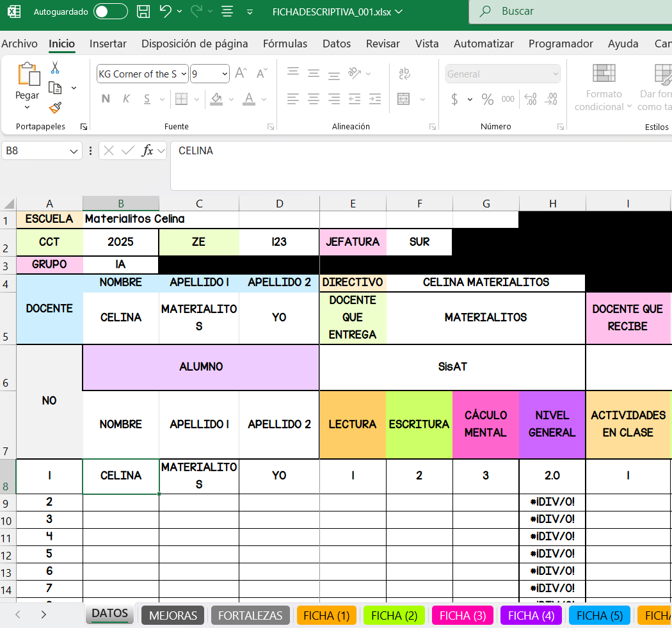Open the file name dropdown chevron
672x628 pixels.
point(399,12)
